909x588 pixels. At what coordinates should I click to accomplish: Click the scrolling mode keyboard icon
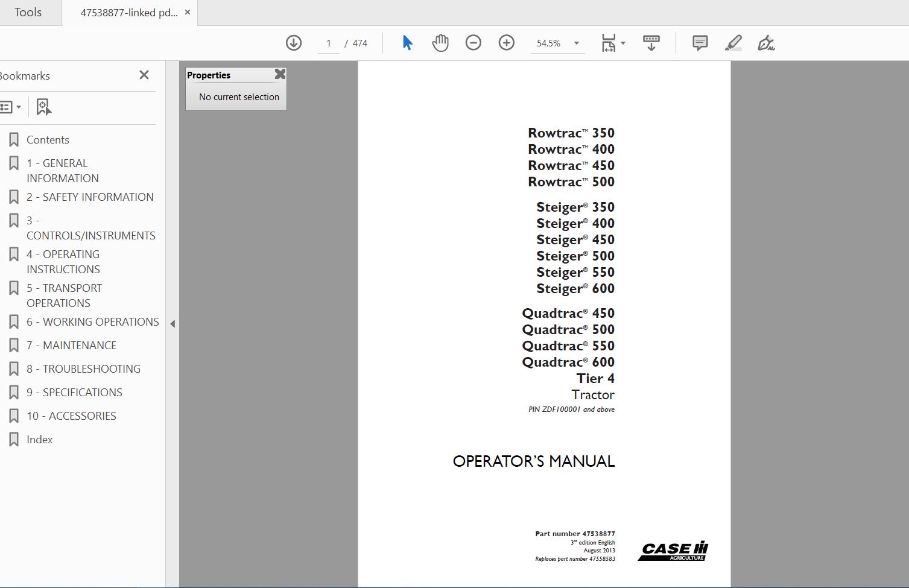pyautogui.click(x=651, y=43)
